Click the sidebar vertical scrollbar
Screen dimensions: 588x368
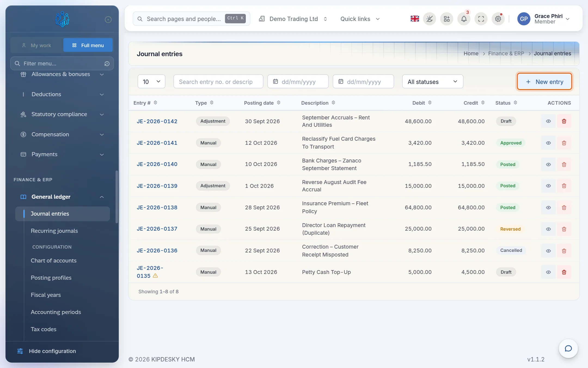[117, 197]
